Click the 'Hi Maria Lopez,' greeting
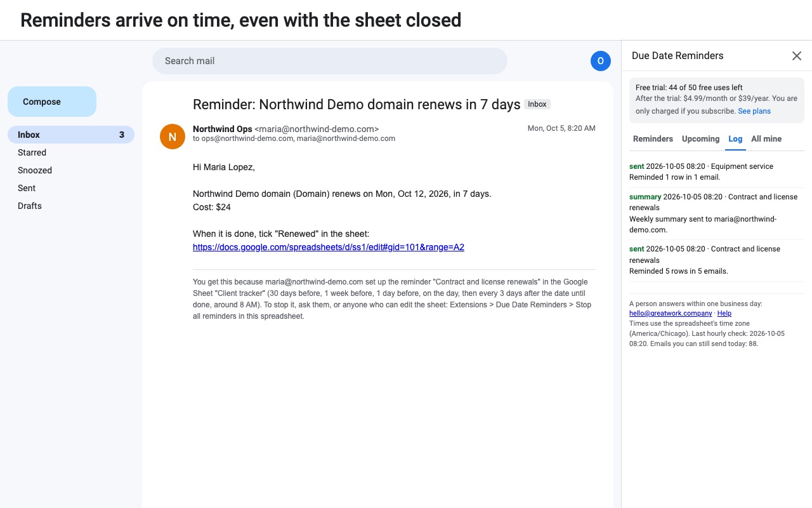 pos(224,167)
